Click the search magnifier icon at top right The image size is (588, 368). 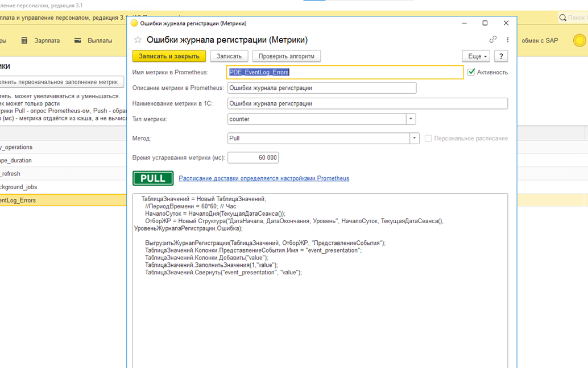pos(562,18)
